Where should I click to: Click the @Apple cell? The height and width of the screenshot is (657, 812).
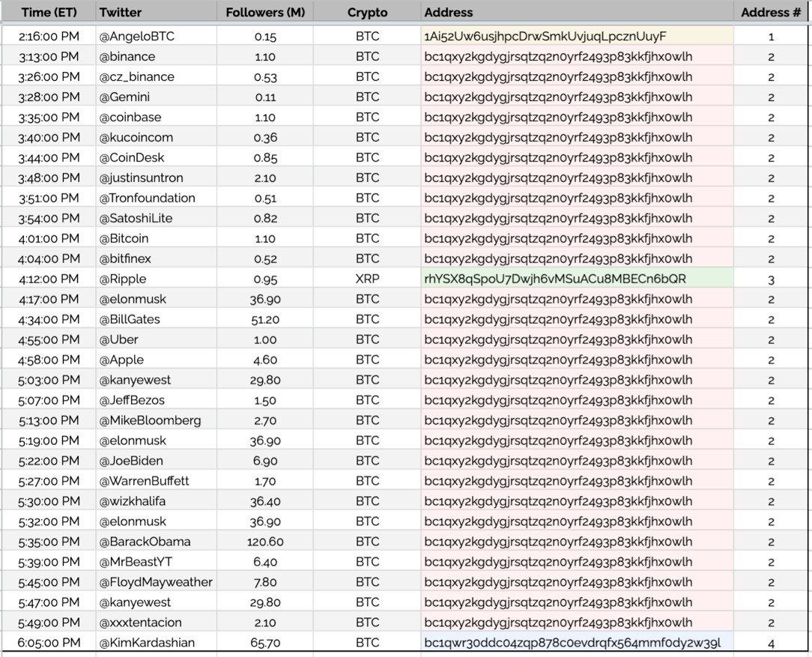[156, 360]
